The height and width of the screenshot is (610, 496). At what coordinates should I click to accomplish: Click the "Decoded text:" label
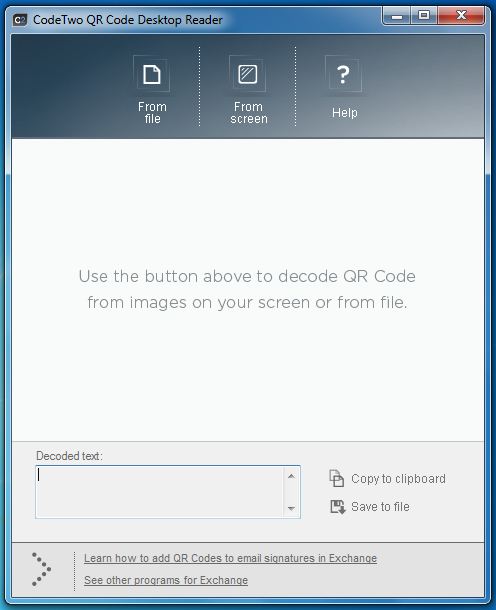click(69, 456)
